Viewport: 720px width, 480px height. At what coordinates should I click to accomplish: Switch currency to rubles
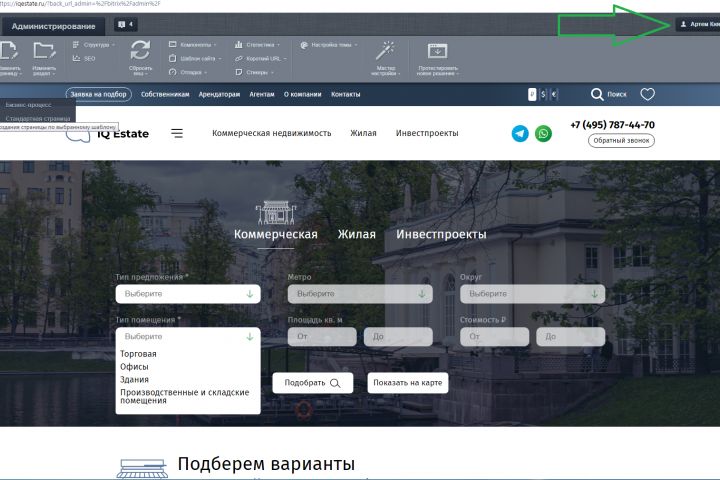coord(532,94)
